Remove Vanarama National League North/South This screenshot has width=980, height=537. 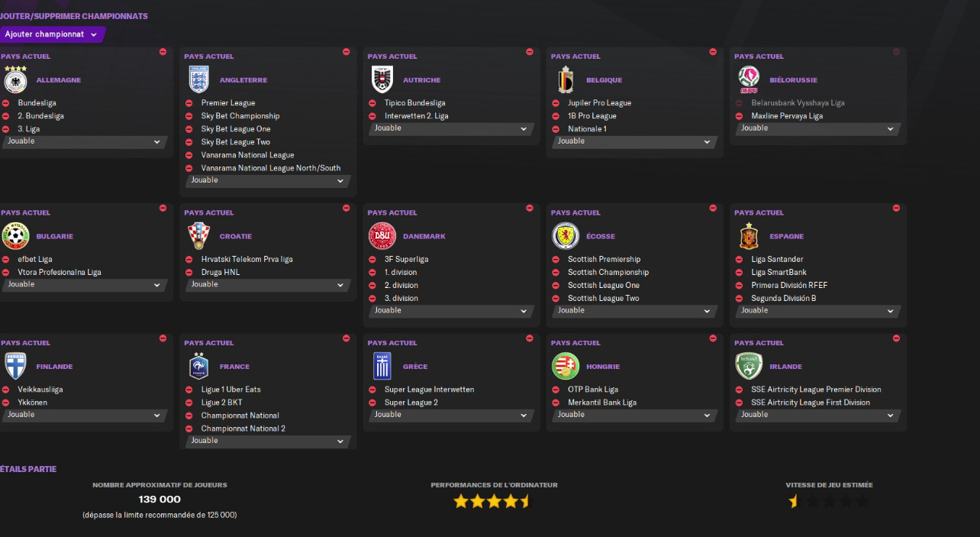[189, 168]
